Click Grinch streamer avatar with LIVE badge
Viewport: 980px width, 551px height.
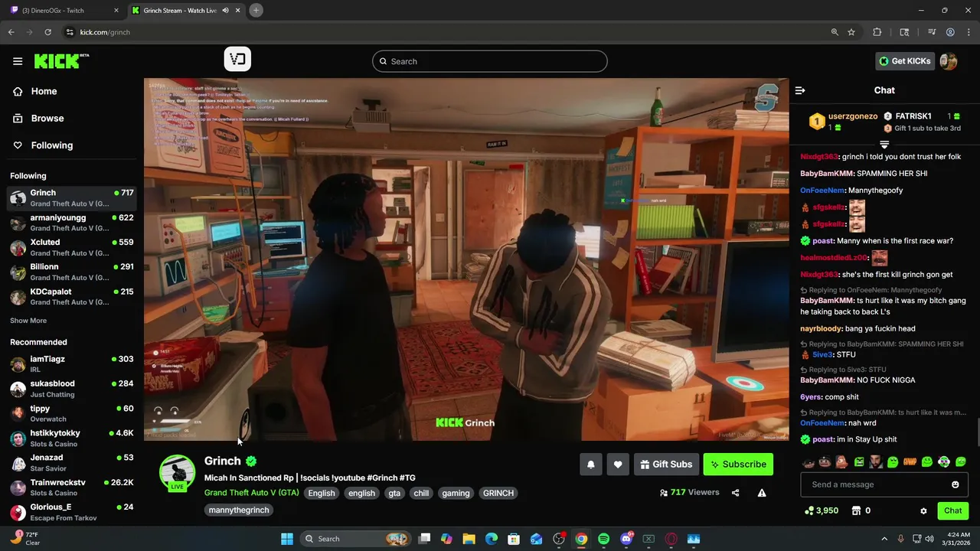pos(177,473)
